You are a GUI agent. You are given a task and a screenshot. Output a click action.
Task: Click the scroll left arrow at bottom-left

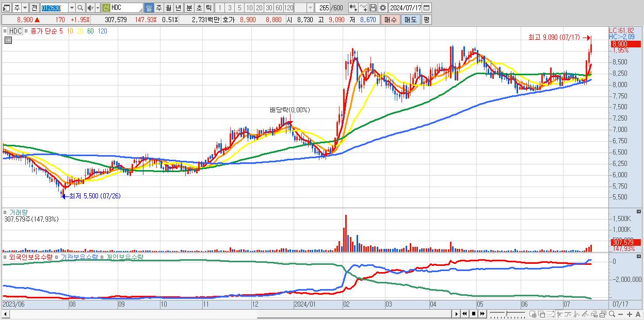(5, 314)
